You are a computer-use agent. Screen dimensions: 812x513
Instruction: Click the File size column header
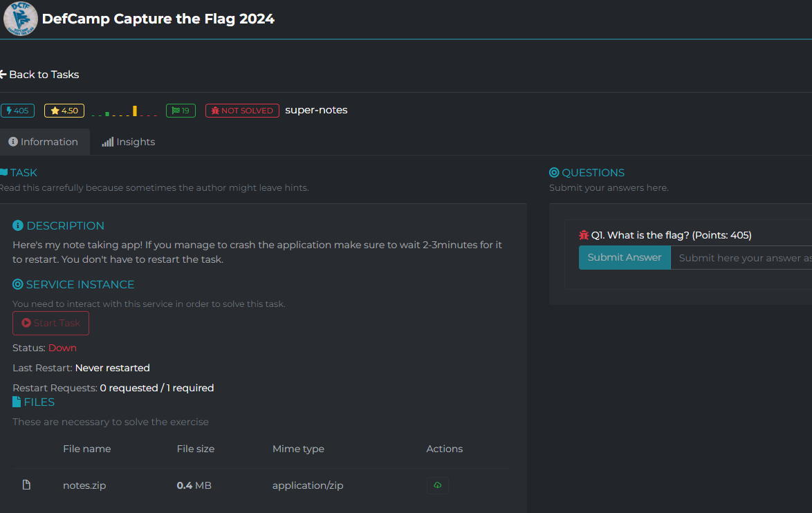click(196, 449)
